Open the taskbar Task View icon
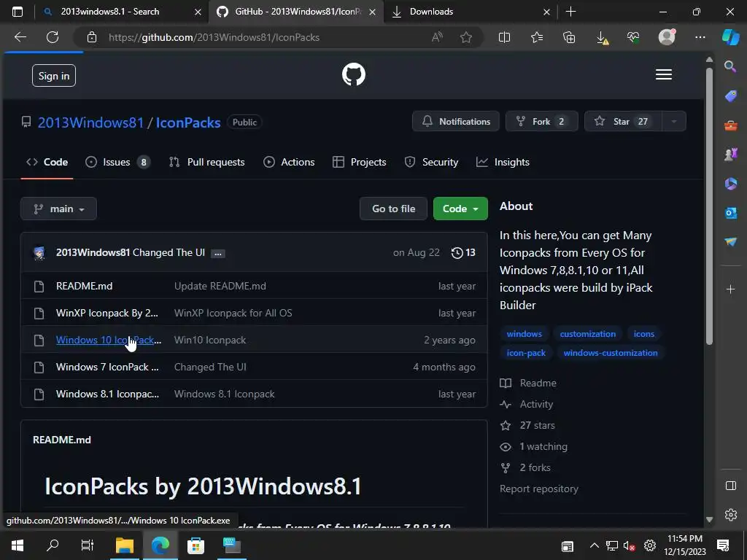 pos(88,545)
